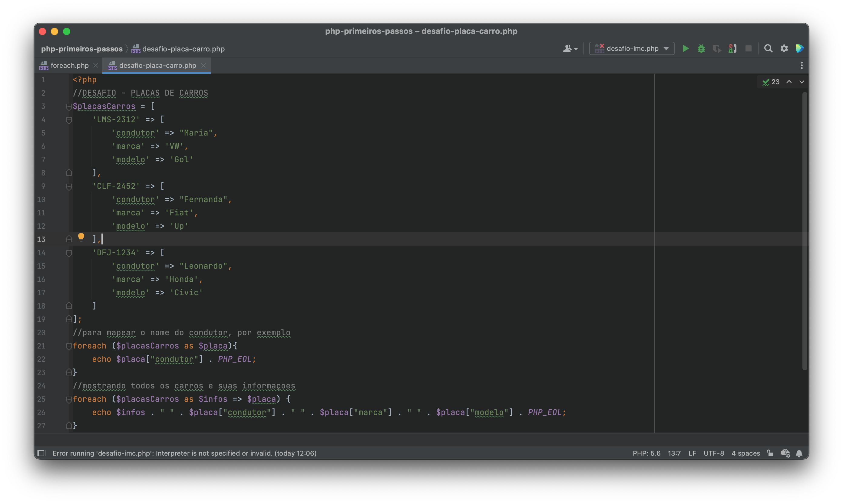Open notifications bell icon
This screenshot has height=504, width=843.
799,453
